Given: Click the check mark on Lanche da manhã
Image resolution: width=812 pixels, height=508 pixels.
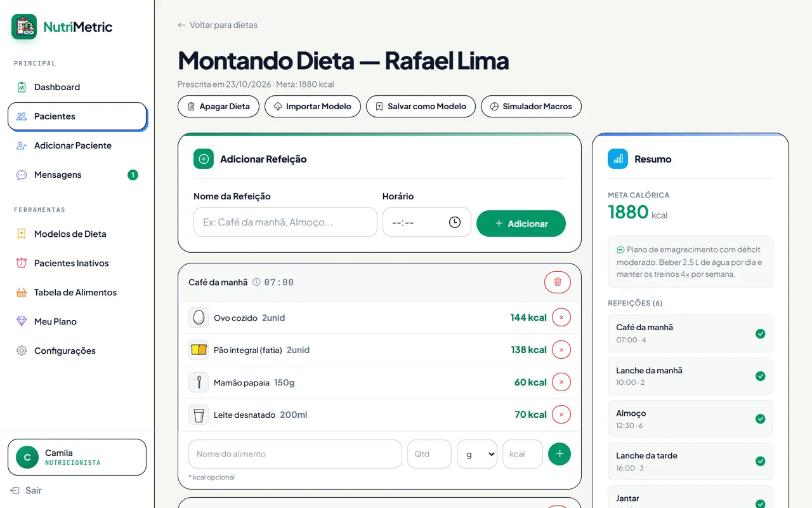Looking at the screenshot, I should point(761,376).
